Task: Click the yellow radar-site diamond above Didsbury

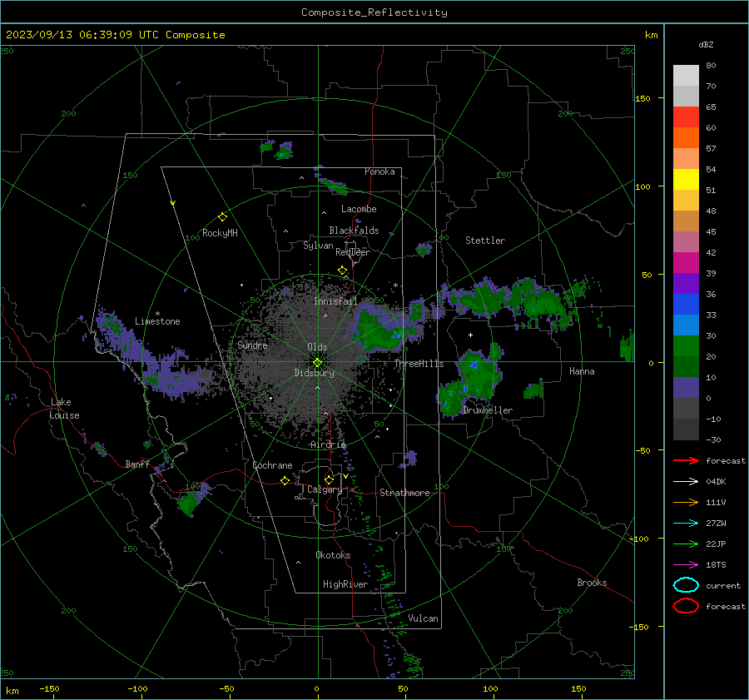Action: 317,363
